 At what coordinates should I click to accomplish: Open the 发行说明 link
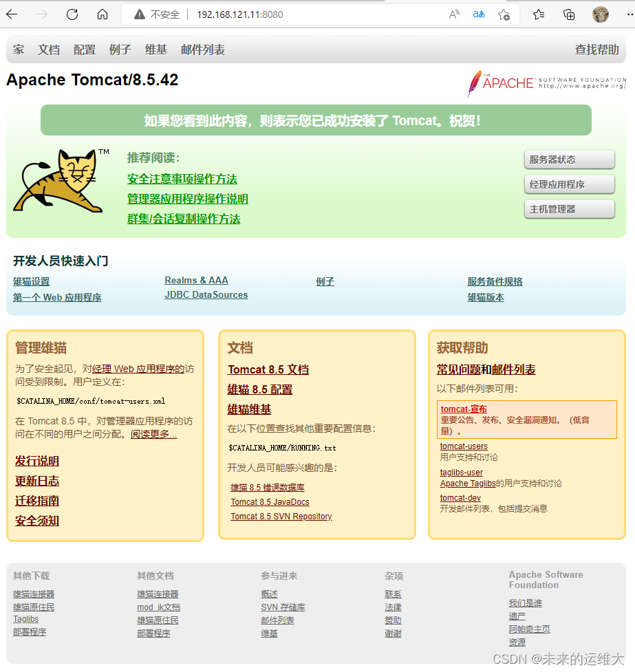point(37,461)
